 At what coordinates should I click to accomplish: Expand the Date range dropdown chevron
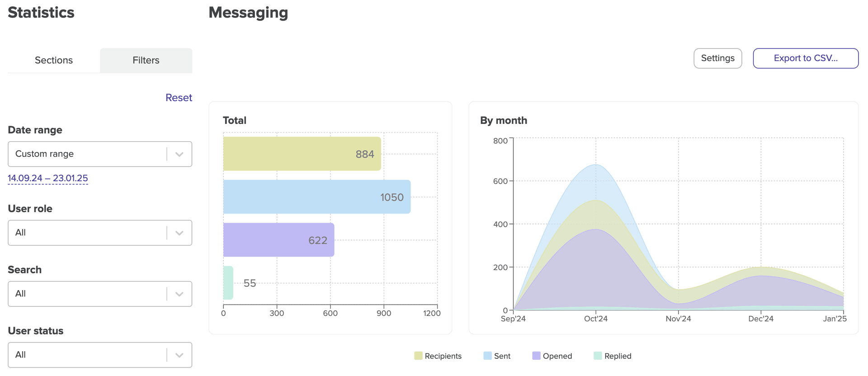[179, 154]
